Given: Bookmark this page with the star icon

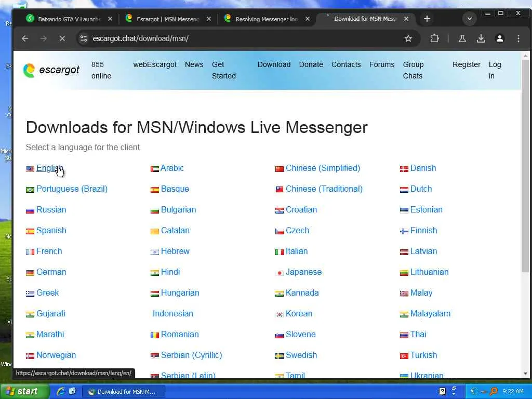Looking at the screenshot, I should (408, 38).
